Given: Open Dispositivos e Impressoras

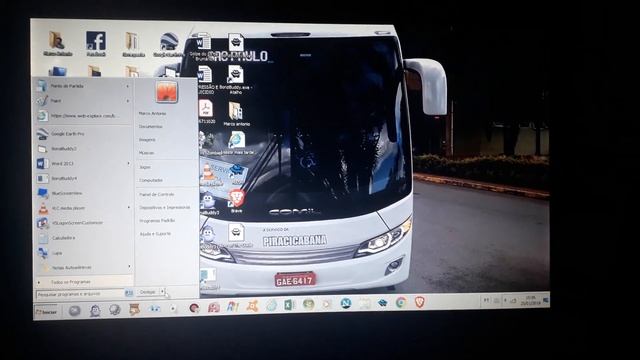Looking at the screenshot, I should point(164,207).
